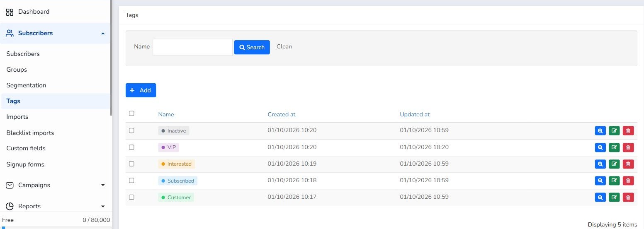Delete the Customer tag

(628, 198)
